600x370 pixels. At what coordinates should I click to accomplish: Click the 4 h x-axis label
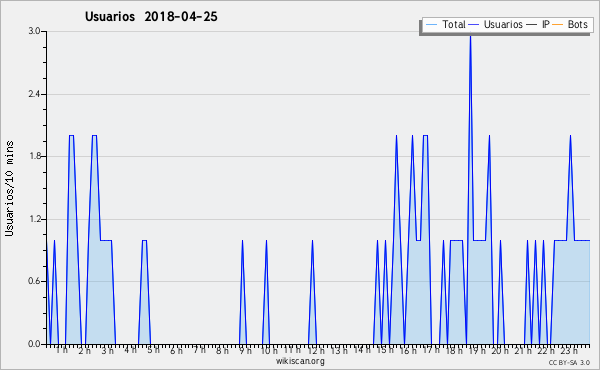[x=130, y=350]
